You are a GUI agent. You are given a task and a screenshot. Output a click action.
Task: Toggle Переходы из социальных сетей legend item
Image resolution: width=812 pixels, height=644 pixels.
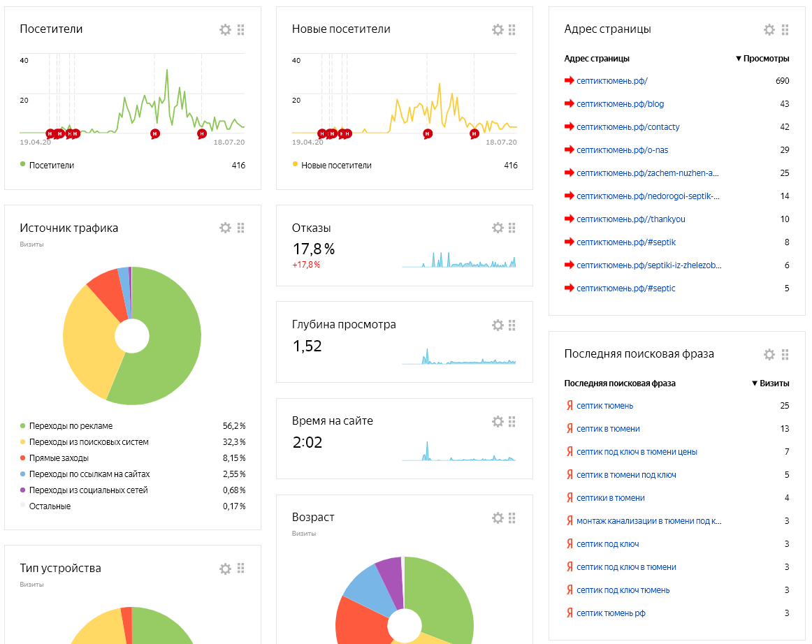coord(84,490)
